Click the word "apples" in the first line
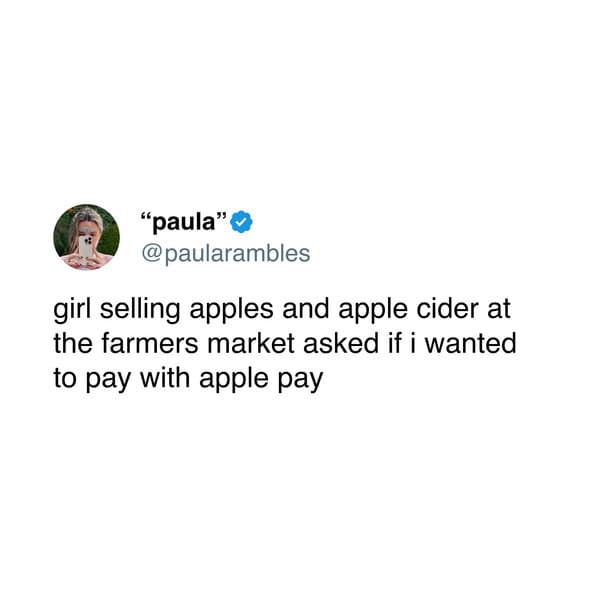The height and width of the screenshot is (599, 599). 232,311
